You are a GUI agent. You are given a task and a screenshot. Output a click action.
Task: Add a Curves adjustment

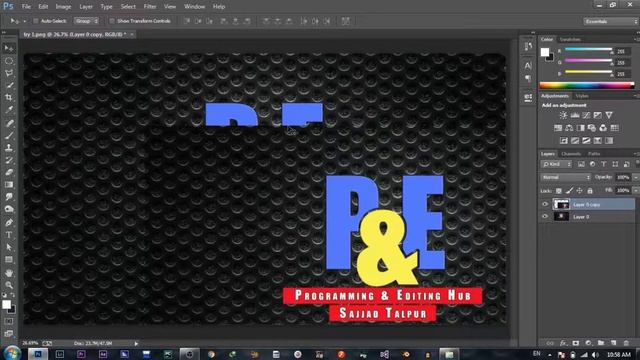click(586, 116)
